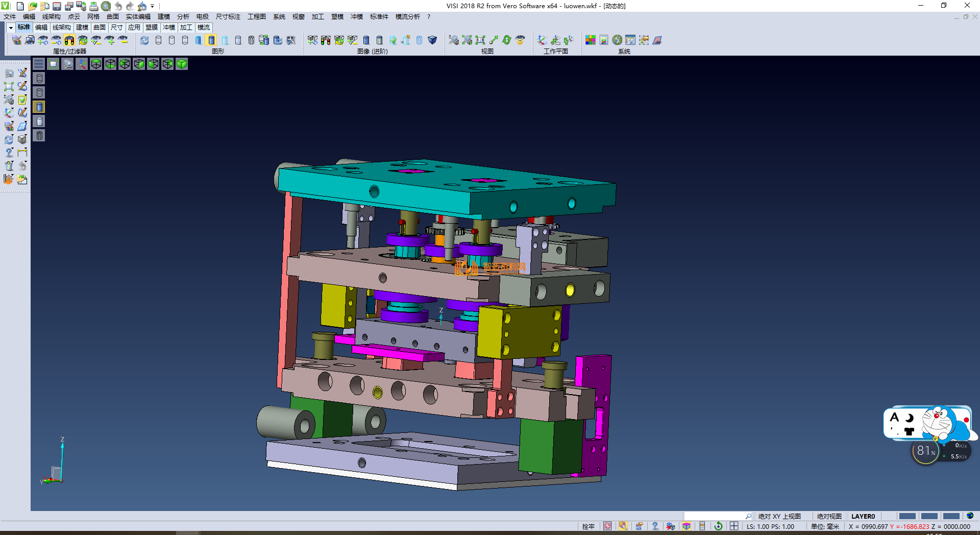This screenshot has width=980, height=535.
Task: Click the blue question mark help icon in status bar
Action: [x=655, y=526]
